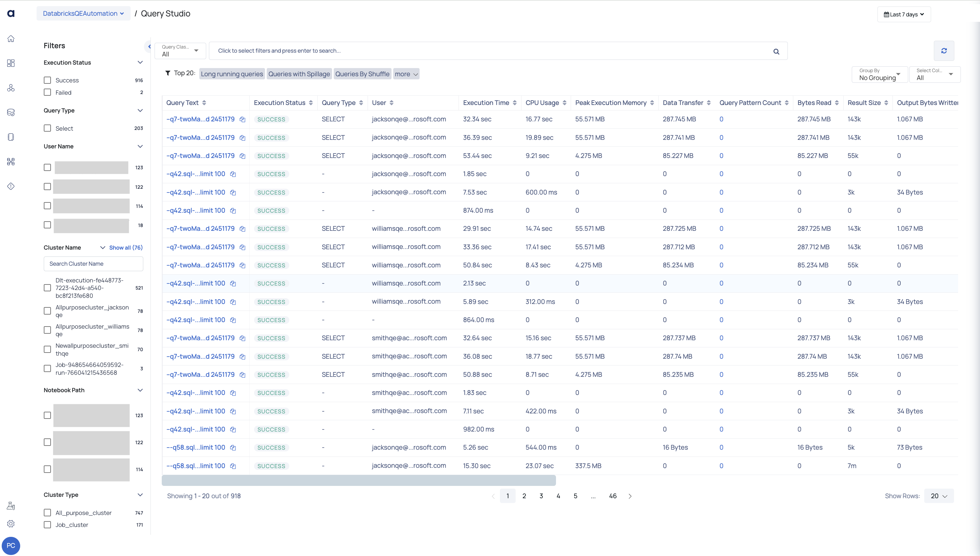Screen dimensions: 980x556
Task: Sort by Peak Execution Memory column
Action: 652,103
